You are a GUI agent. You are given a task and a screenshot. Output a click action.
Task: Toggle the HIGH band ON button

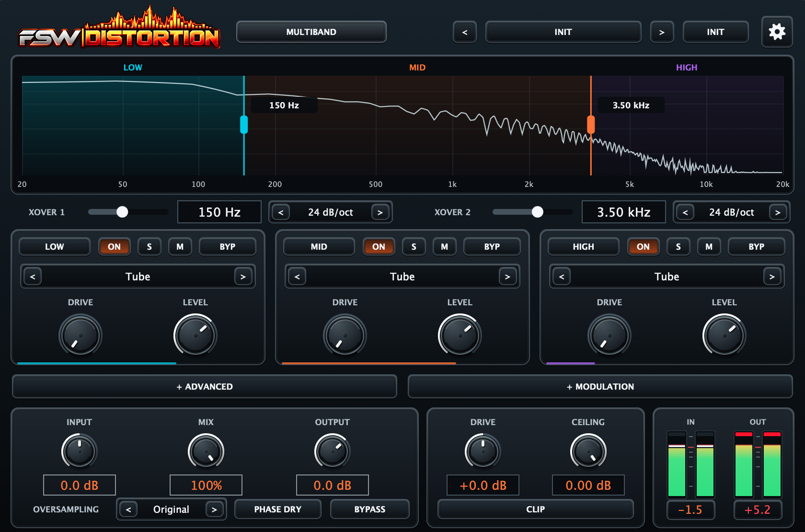pyautogui.click(x=643, y=246)
